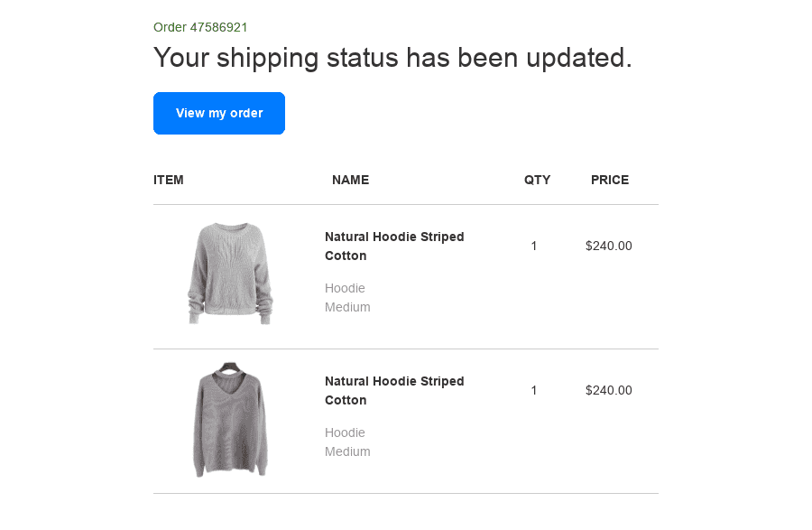812x530 pixels.
Task: Click the Hoodie category under first item
Action: [345, 288]
